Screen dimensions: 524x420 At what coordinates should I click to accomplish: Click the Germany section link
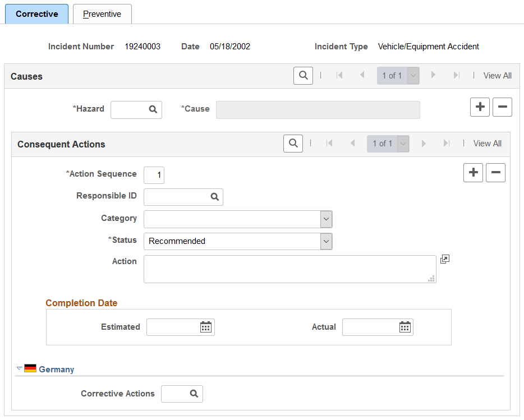pyautogui.click(x=56, y=369)
